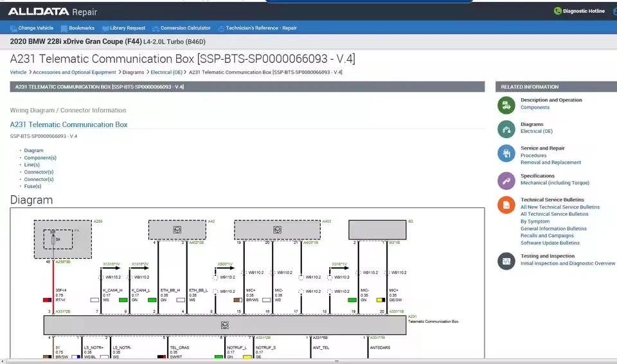Click the A403 component symbol in diagram

point(278,230)
